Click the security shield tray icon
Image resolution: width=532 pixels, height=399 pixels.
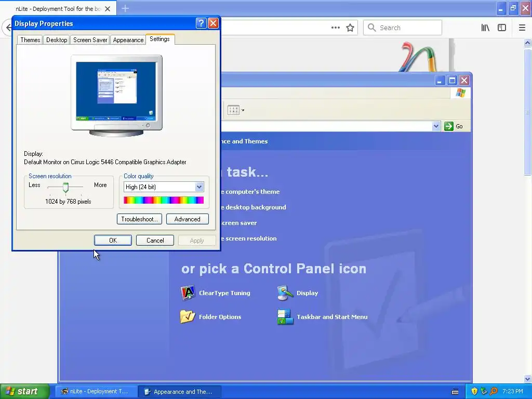[474, 391]
